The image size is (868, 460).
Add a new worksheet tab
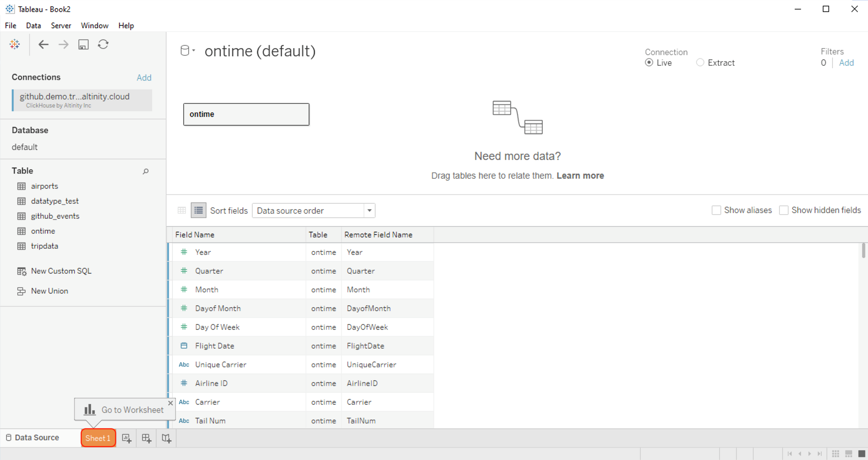point(126,438)
